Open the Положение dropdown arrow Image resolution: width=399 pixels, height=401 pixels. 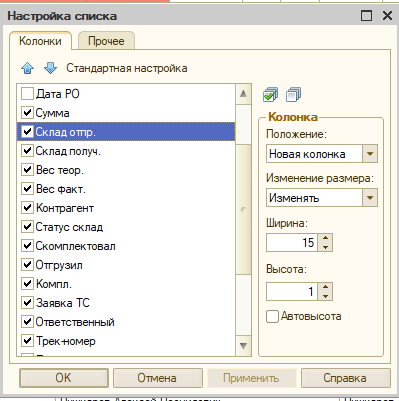tap(370, 154)
